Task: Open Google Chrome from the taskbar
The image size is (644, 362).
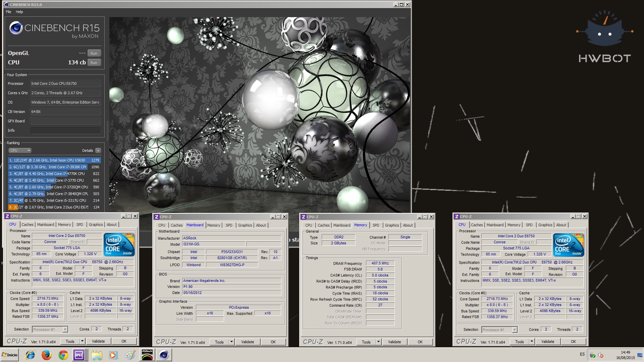Action: tap(63, 355)
